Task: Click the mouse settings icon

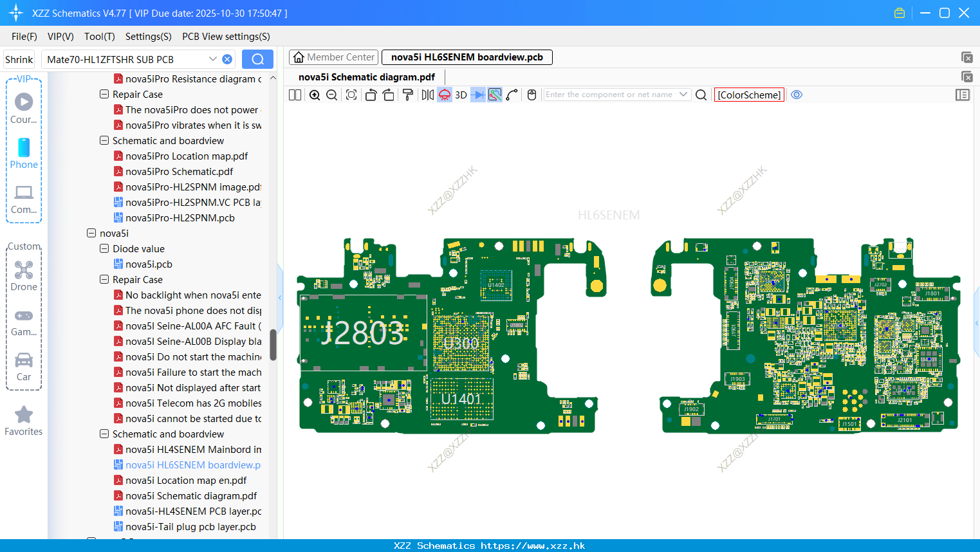Action: click(x=532, y=95)
